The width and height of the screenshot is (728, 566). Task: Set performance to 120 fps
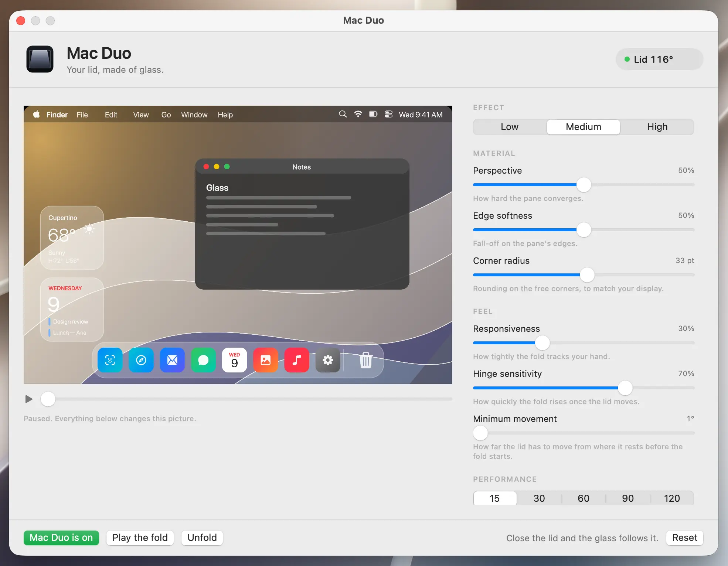click(672, 498)
